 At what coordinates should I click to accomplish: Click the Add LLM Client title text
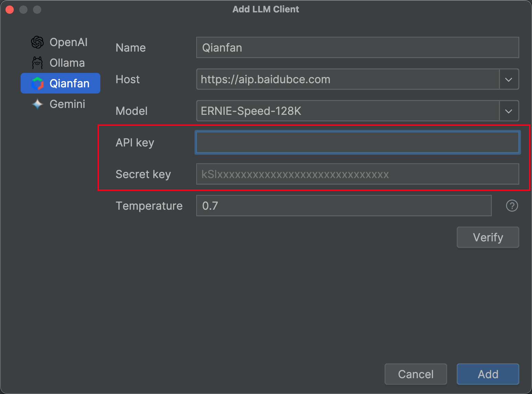click(x=266, y=9)
